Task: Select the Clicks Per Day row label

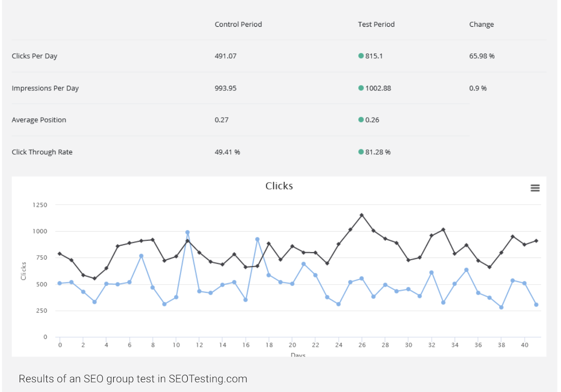Action: pos(34,56)
